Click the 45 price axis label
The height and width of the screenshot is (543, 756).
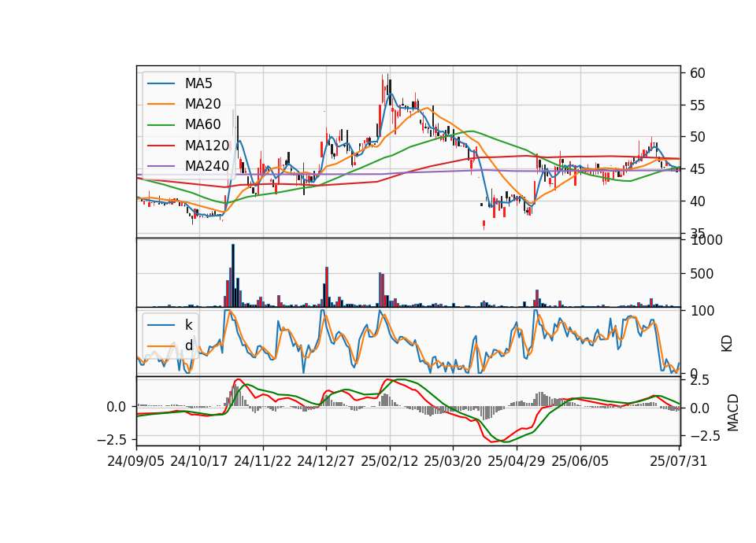point(697,169)
